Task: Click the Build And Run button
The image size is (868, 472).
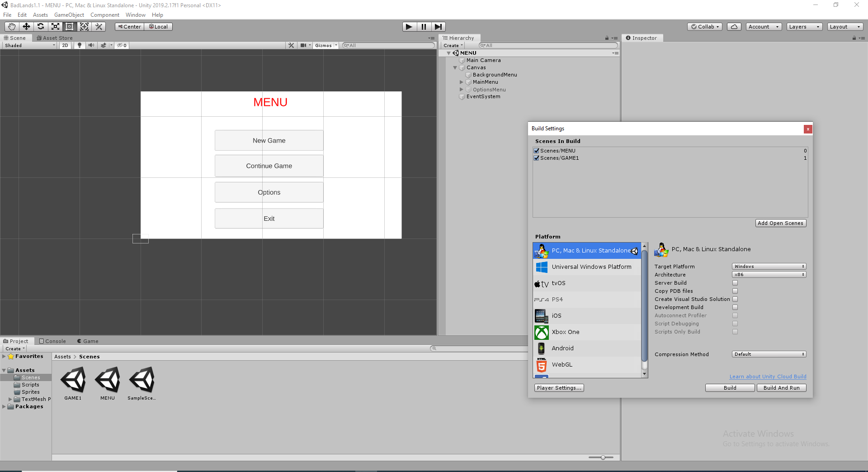Action: (781, 387)
